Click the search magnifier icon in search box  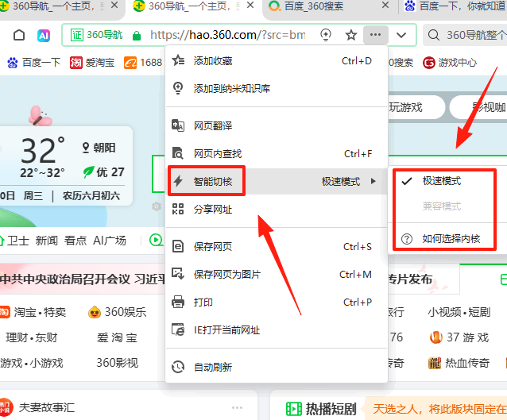(433, 35)
